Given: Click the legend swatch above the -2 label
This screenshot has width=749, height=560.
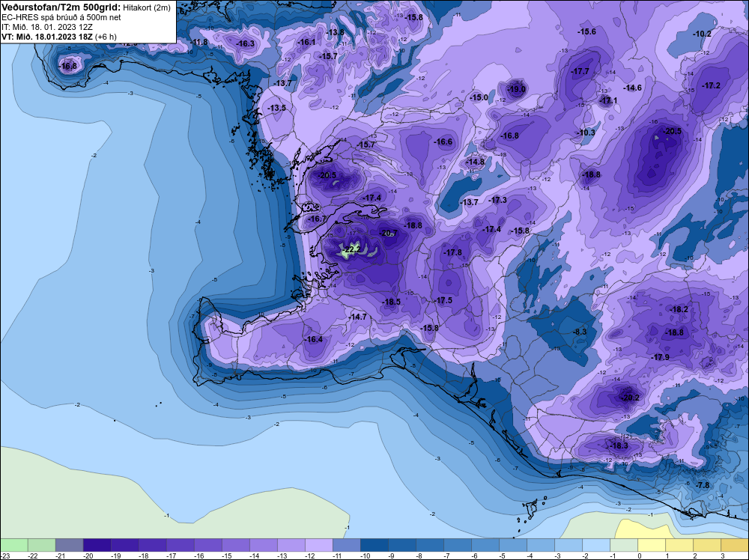Looking at the screenshot, I should pos(595,545).
